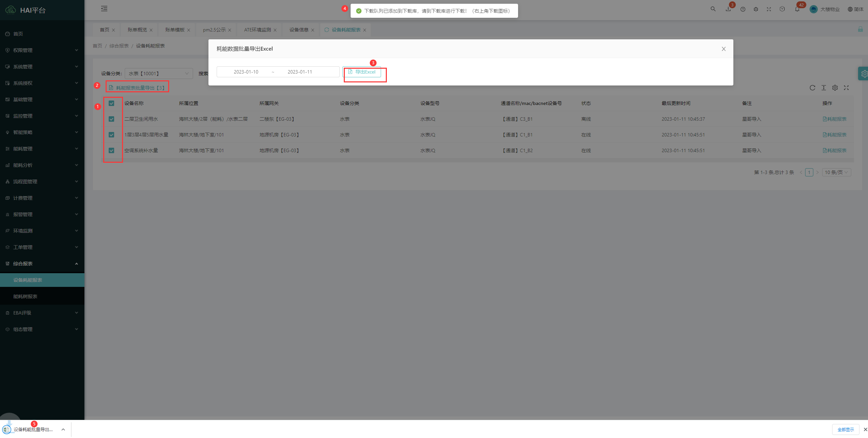
Task: Open 耗能报表 link for 空调系统补水量 row
Action: pos(835,150)
